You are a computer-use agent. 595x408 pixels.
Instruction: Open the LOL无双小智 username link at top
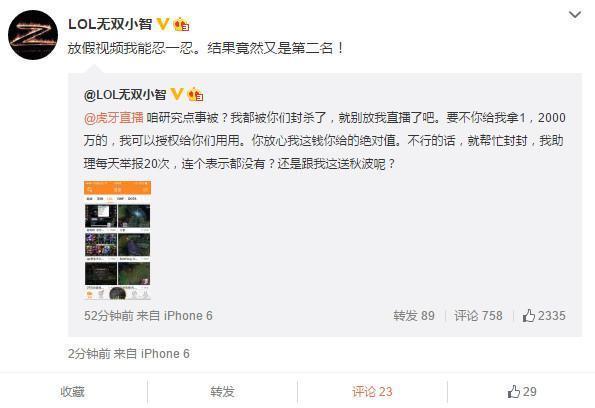110,24
